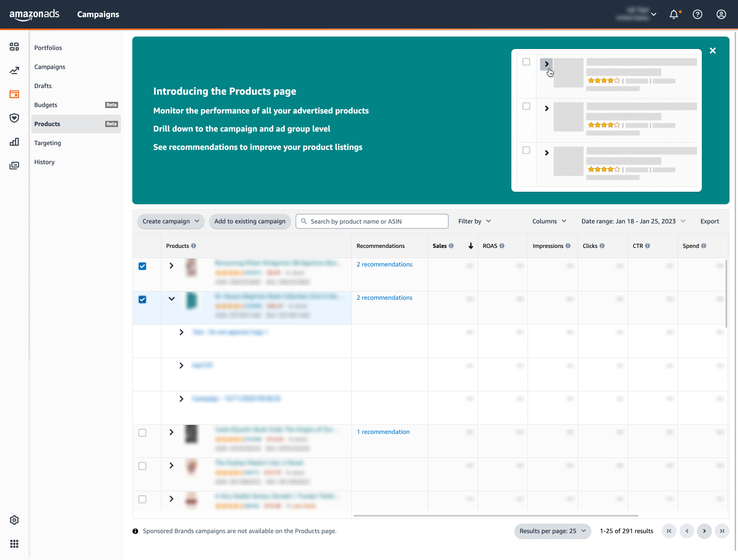Dismiss the Products page intro banner
This screenshot has width=738, height=560.
tap(713, 50)
